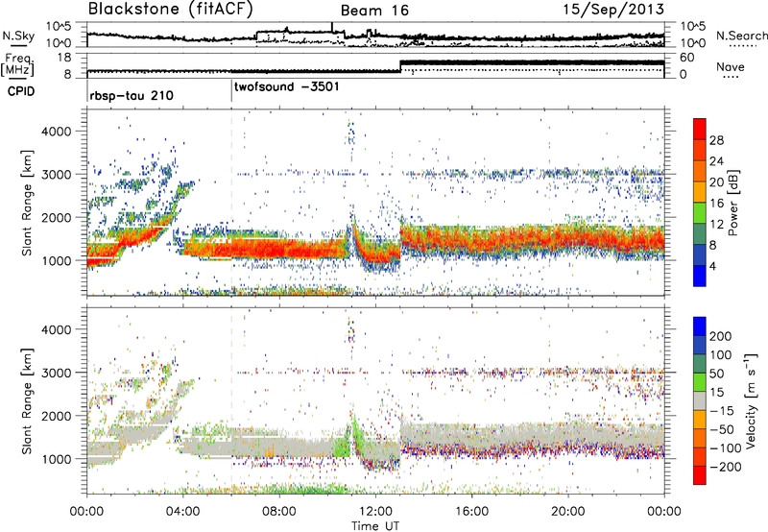This screenshot has height=532, width=768.
Task: Click the '24' label on Power colorbar
Action: (x=716, y=161)
